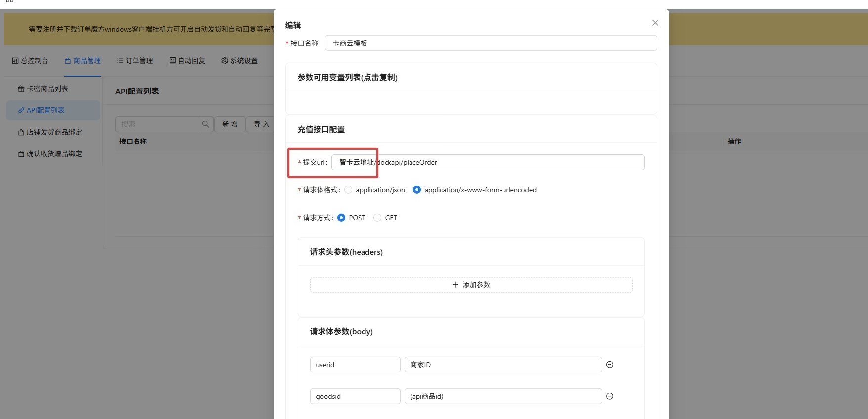Remove the goodsid body parameter row
The height and width of the screenshot is (419, 868).
tap(610, 396)
